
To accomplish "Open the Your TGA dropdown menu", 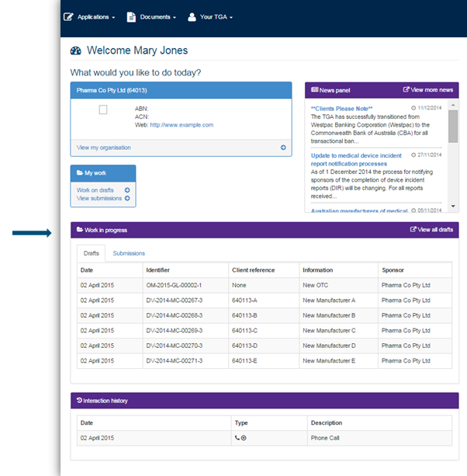I will (x=216, y=16).
